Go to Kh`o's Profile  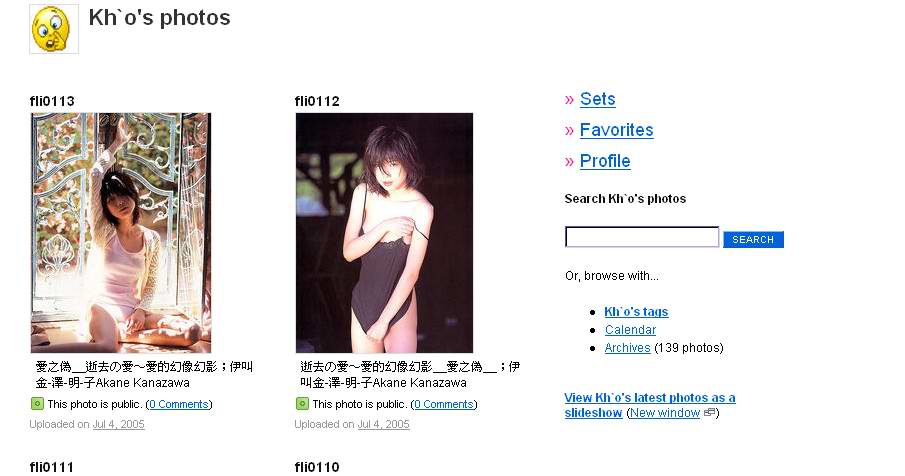tap(605, 162)
